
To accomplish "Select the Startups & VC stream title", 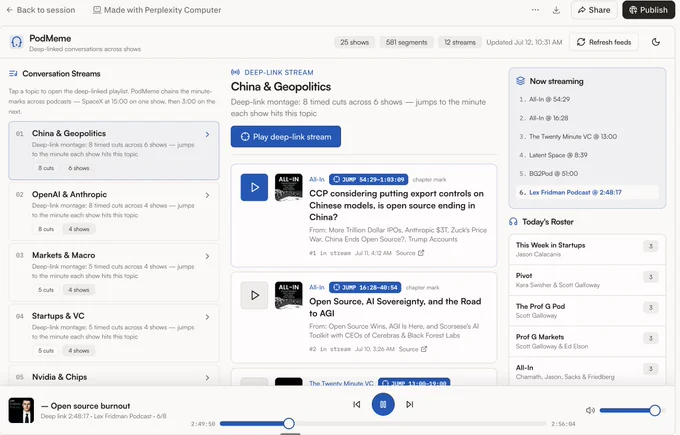I will pyautogui.click(x=58, y=316).
